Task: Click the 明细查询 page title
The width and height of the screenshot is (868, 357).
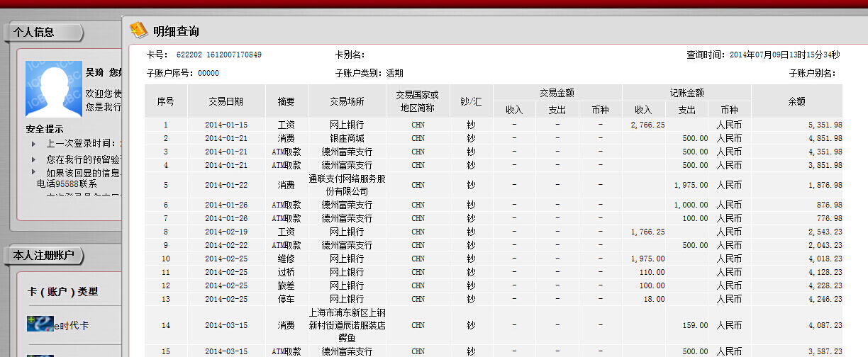Action: [x=176, y=31]
